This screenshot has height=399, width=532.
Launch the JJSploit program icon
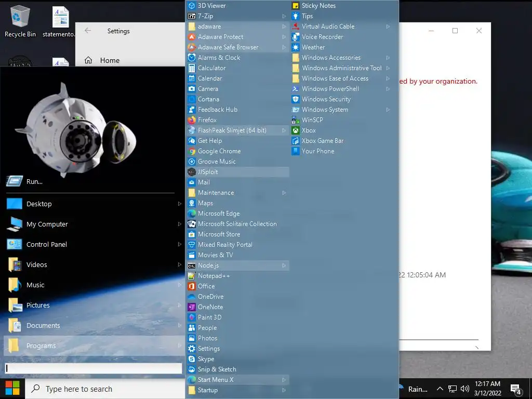click(192, 171)
